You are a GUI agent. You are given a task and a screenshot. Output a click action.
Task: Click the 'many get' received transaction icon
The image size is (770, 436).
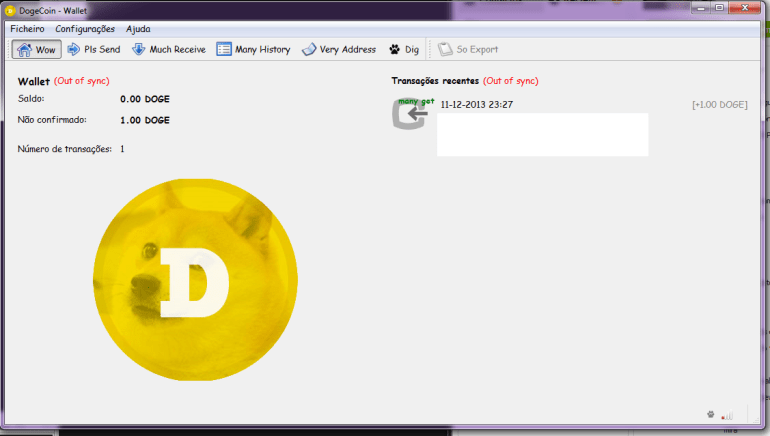(x=409, y=114)
